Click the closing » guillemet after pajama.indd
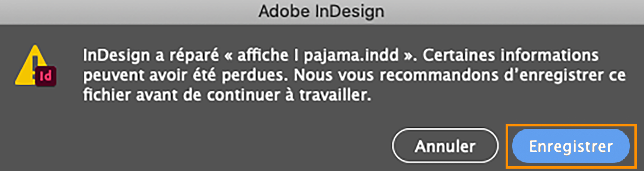This screenshot has height=171, width=644. pos(409,56)
